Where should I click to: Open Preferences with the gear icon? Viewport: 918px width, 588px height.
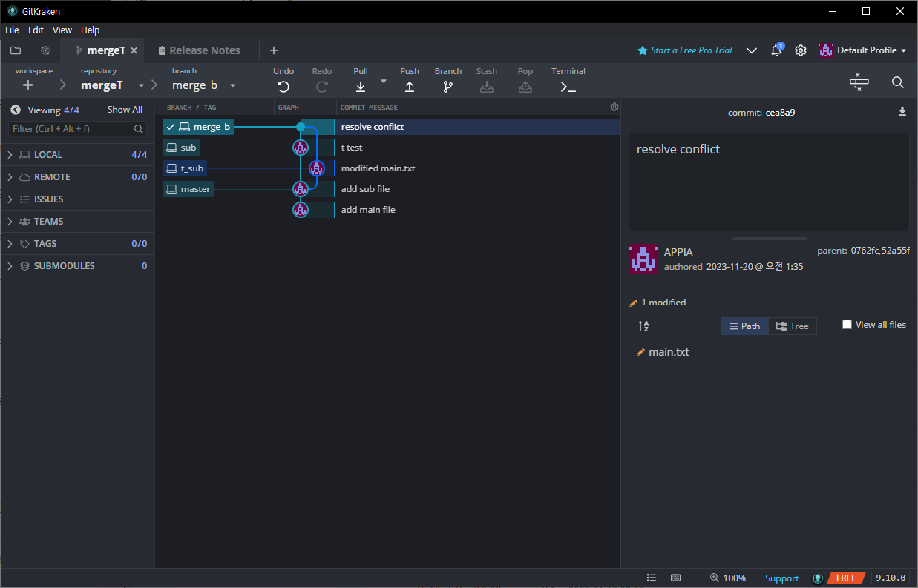(x=801, y=50)
